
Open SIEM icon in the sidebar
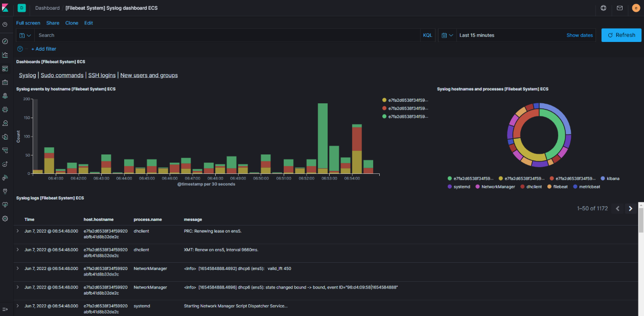(x=5, y=177)
